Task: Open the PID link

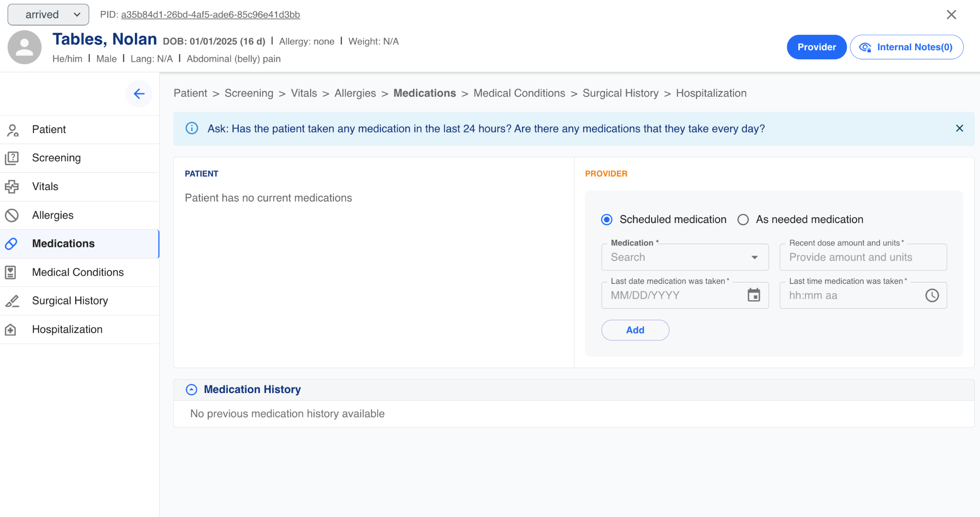Action: click(x=210, y=15)
